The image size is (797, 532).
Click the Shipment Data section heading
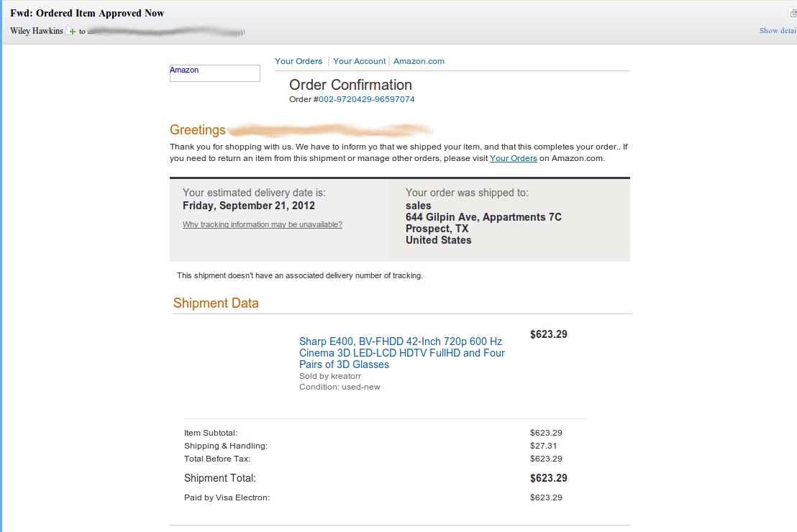pos(216,303)
